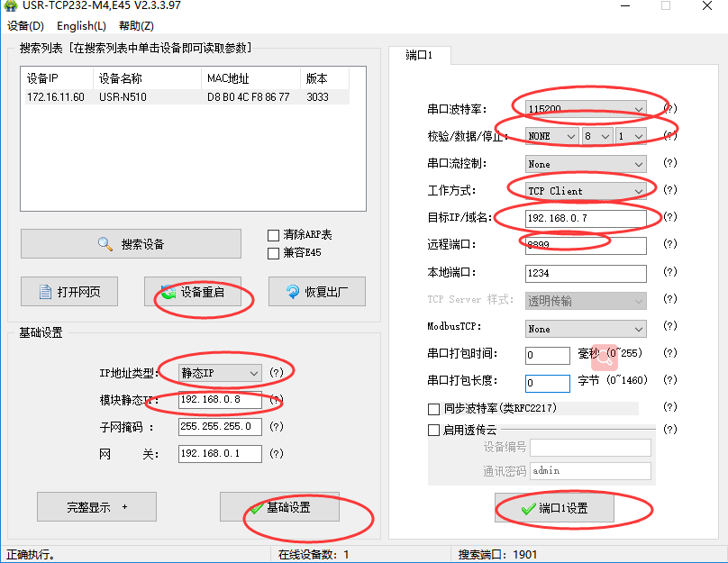Open the English(L) language menu

(x=81, y=26)
